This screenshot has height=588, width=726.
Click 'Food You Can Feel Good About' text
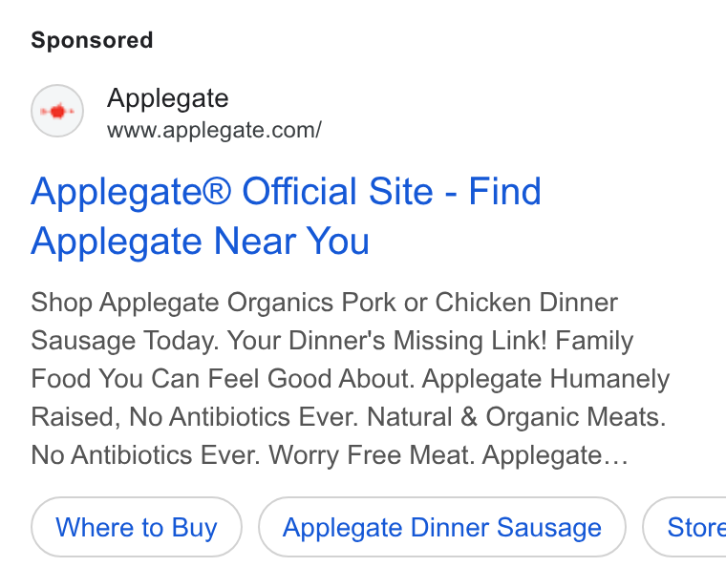pos(220,378)
